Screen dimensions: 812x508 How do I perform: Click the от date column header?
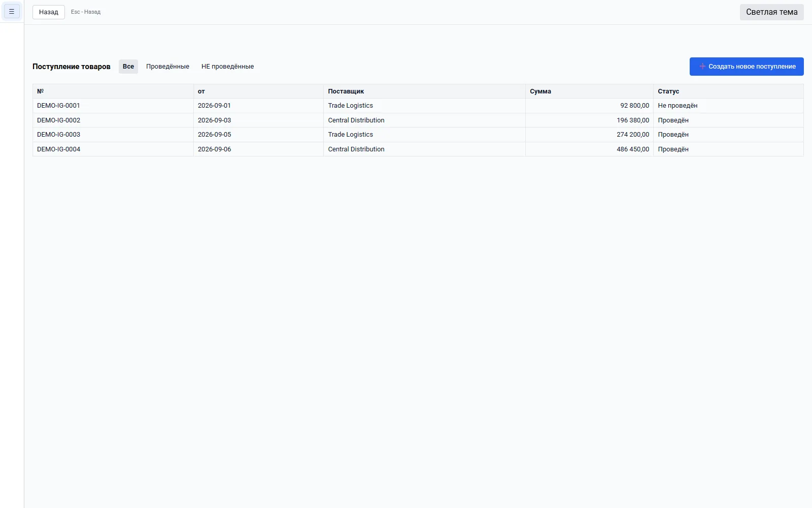(258, 91)
